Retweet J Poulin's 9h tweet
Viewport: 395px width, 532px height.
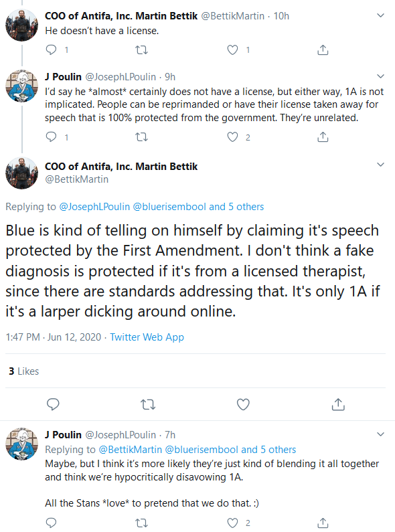141,137
